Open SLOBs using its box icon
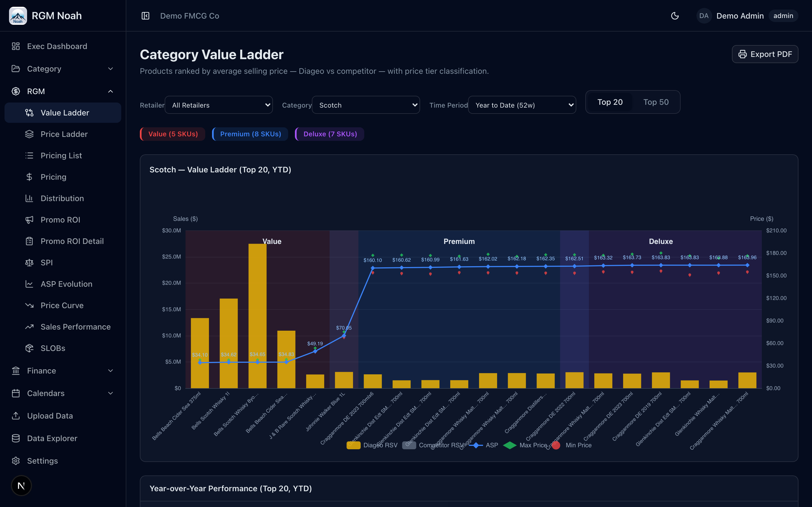The image size is (812, 507). pyautogui.click(x=30, y=348)
